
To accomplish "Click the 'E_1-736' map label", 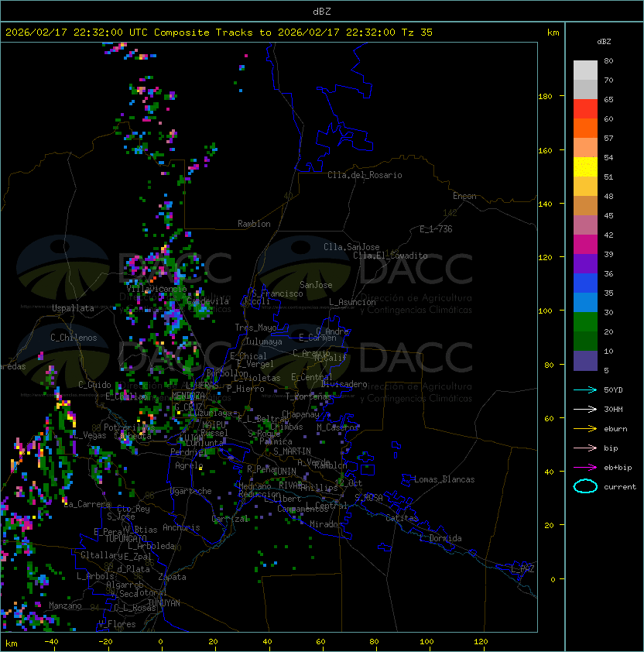I will 436,229.
